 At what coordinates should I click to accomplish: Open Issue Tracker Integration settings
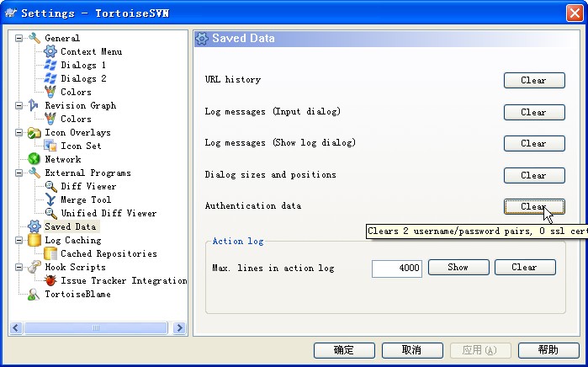tap(124, 280)
